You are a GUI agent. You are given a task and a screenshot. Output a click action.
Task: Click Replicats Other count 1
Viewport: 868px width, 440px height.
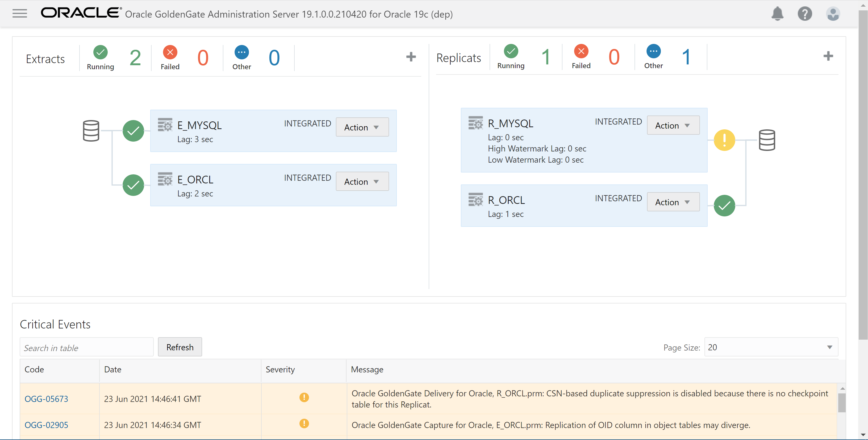(x=686, y=56)
